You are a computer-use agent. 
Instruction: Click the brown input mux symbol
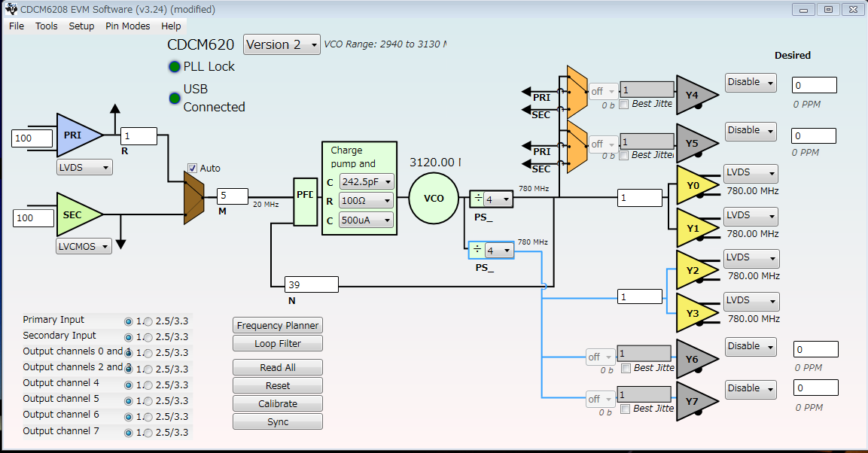pyautogui.click(x=193, y=197)
